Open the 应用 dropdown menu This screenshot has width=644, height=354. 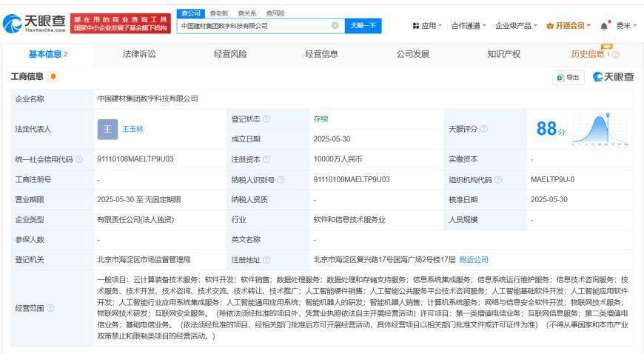(427, 25)
